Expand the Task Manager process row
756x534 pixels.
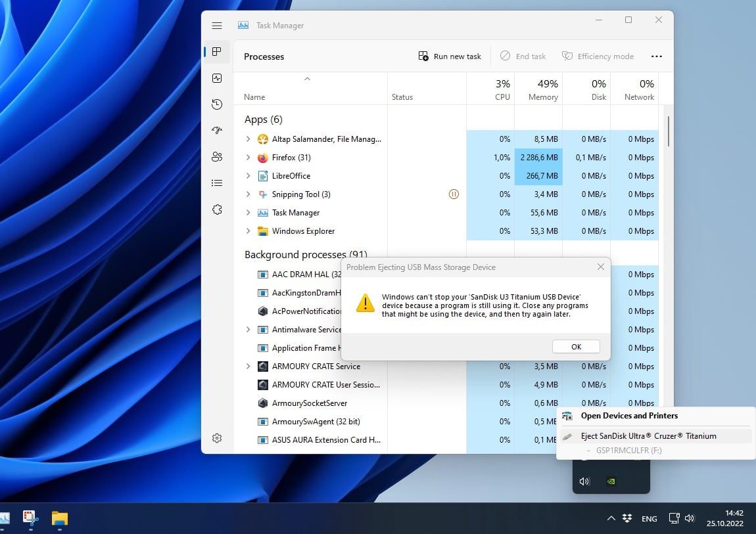pyautogui.click(x=248, y=212)
